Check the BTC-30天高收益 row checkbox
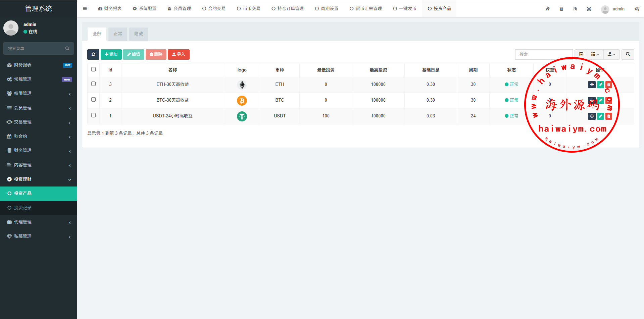Screen dimensions: 644x319 [94, 100]
